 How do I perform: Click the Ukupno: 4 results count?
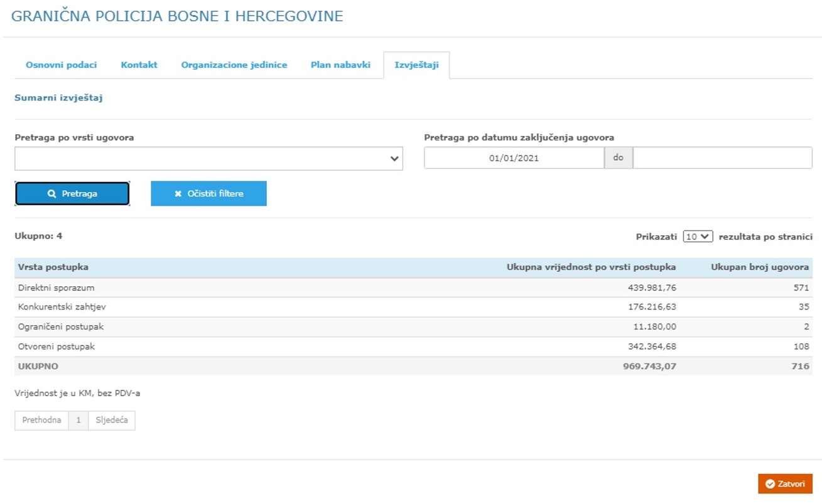click(38, 236)
